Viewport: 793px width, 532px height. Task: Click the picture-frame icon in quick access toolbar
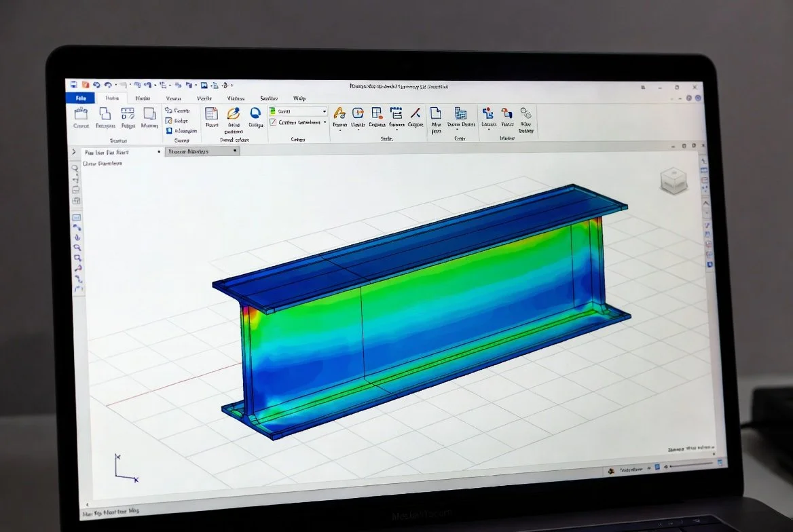pyautogui.click(x=204, y=85)
